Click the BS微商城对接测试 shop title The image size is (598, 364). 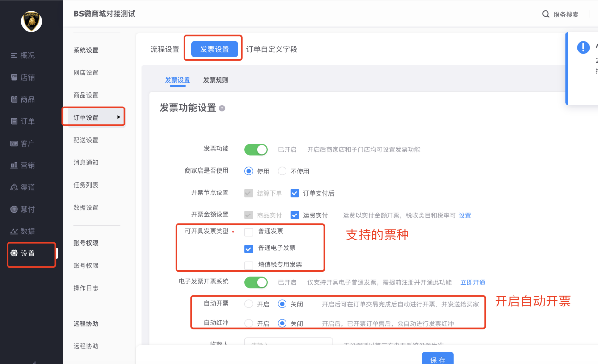click(104, 14)
